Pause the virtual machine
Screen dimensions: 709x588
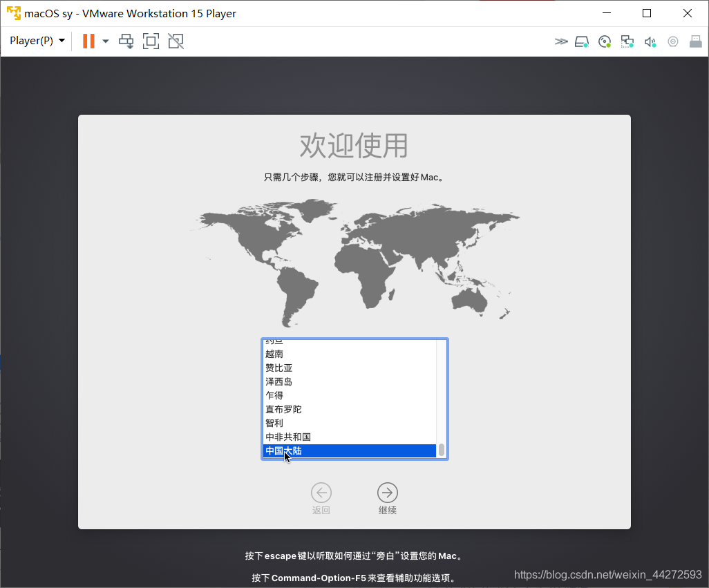88,41
